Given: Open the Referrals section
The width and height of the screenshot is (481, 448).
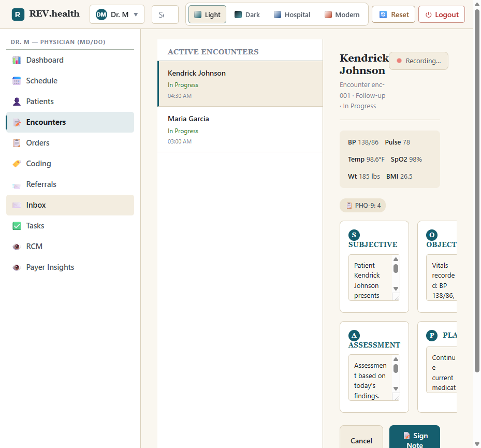Looking at the screenshot, I should point(70,184).
